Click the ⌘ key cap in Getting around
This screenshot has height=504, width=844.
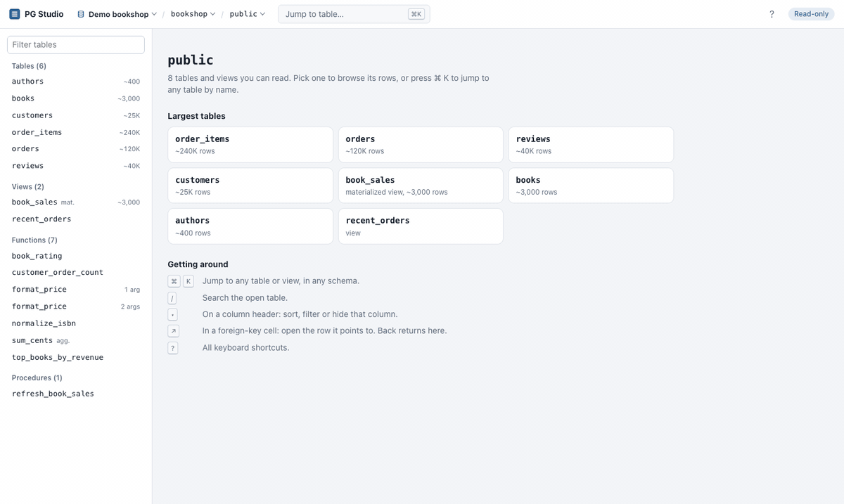pos(174,281)
